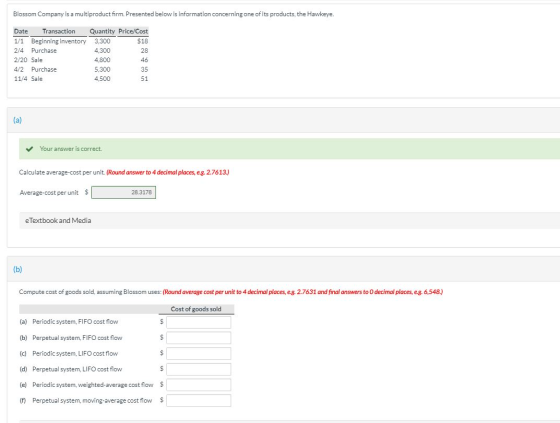Click the price value 51
This screenshot has height=423, width=560.
[x=144, y=79]
